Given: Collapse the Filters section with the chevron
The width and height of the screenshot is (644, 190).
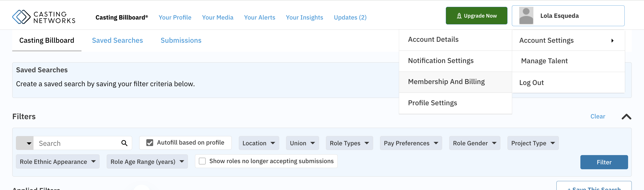Looking at the screenshot, I should click(626, 116).
